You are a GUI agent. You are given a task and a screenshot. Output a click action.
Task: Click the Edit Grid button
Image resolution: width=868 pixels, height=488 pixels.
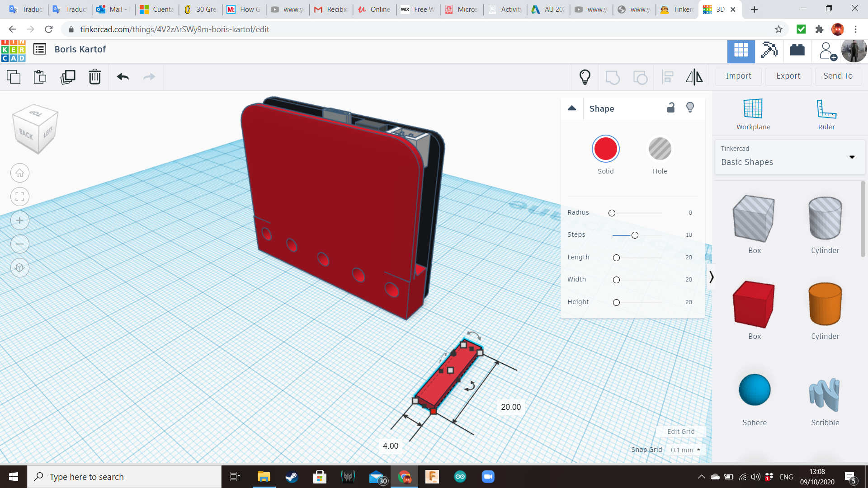point(681,431)
